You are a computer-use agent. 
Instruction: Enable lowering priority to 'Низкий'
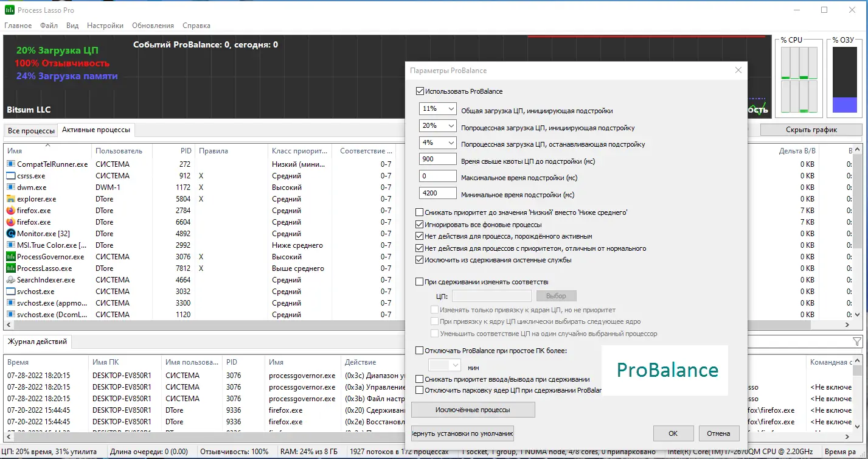(420, 212)
